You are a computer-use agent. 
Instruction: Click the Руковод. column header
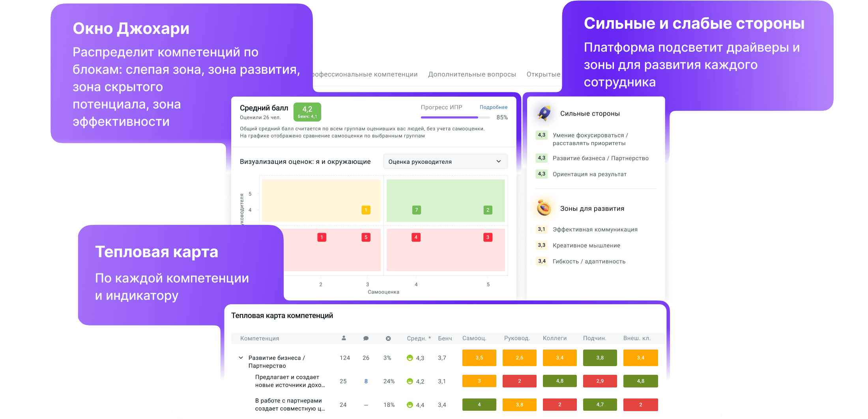(x=517, y=339)
